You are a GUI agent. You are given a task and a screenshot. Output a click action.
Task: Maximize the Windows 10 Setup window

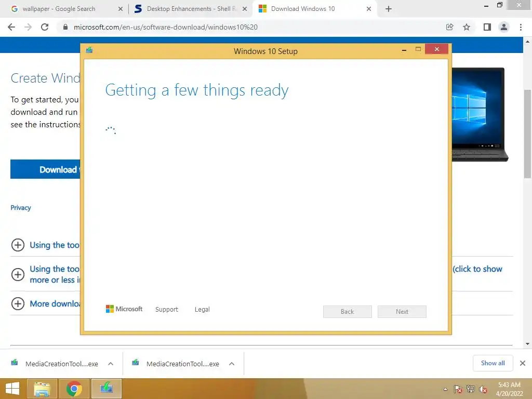[x=418, y=49]
